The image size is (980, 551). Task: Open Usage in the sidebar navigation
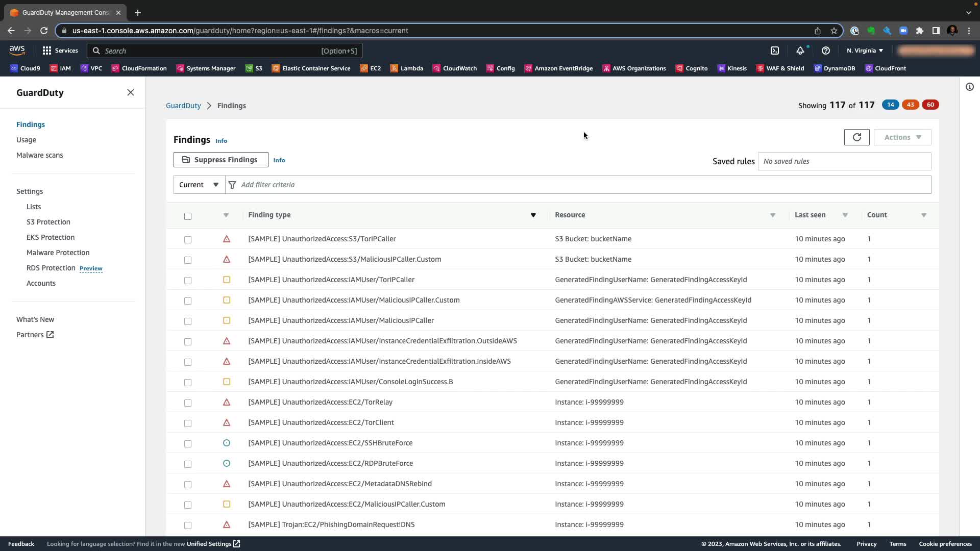[26, 140]
